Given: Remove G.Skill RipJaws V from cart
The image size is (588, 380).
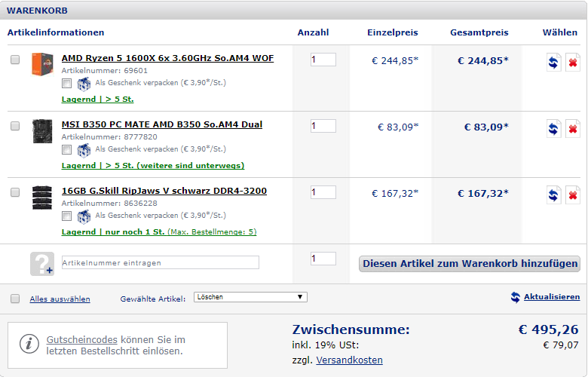Looking at the screenshot, I should (x=573, y=195).
